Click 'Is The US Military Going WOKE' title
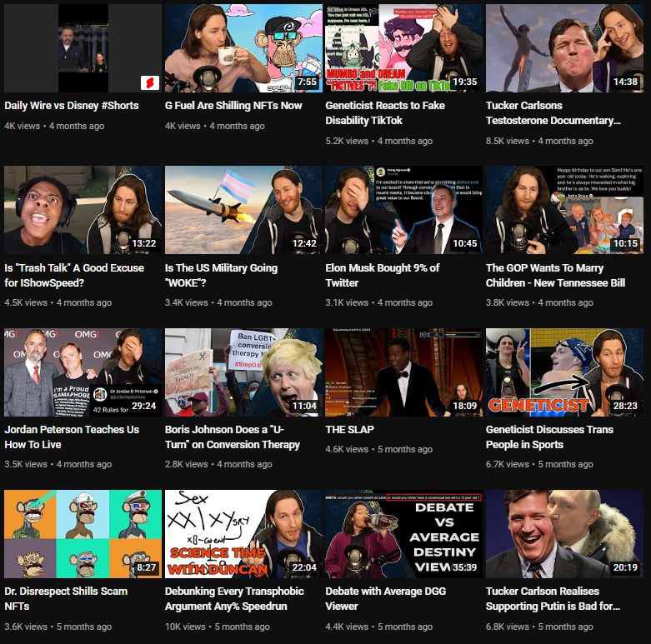Image resolution: width=651 pixels, height=644 pixels. (x=221, y=275)
